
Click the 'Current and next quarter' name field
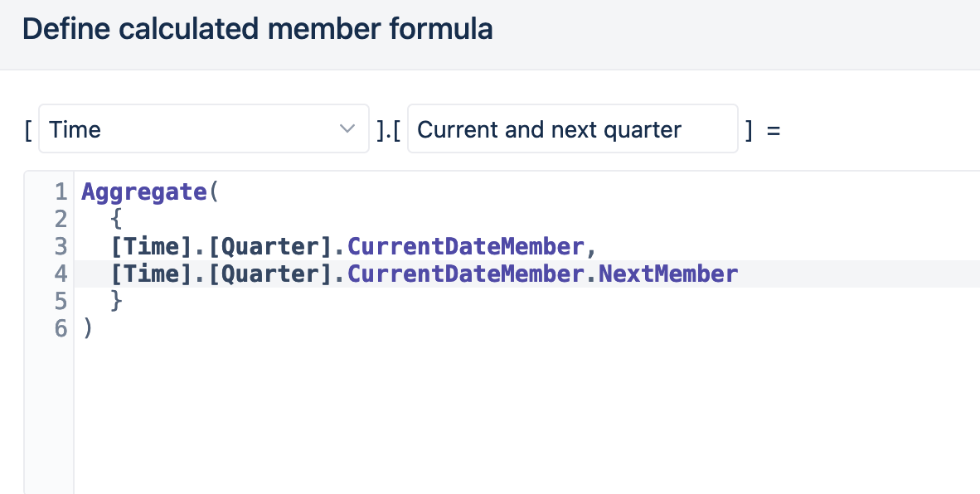click(573, 128)
